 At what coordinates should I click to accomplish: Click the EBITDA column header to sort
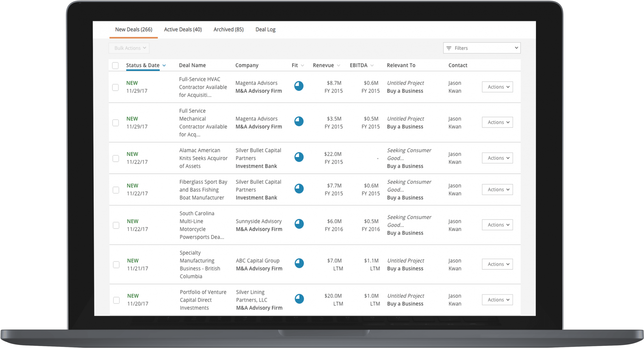358,65
